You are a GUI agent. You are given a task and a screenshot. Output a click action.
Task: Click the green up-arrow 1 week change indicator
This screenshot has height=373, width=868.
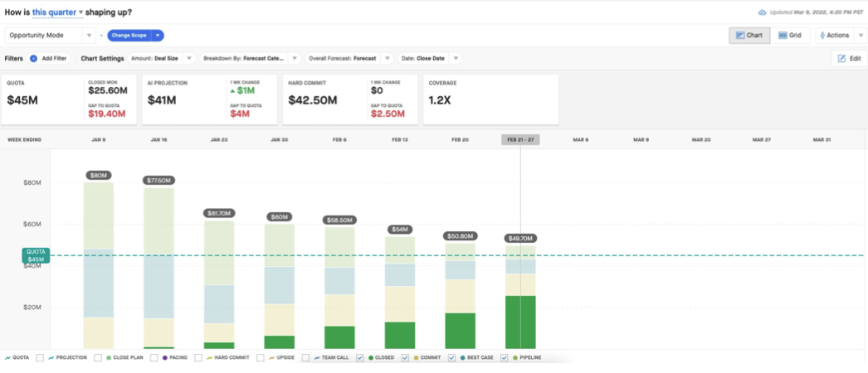point(232,90)
